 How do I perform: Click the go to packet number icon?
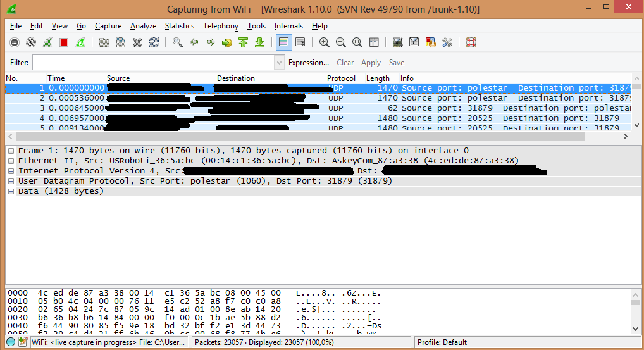[x=226, y=42]
